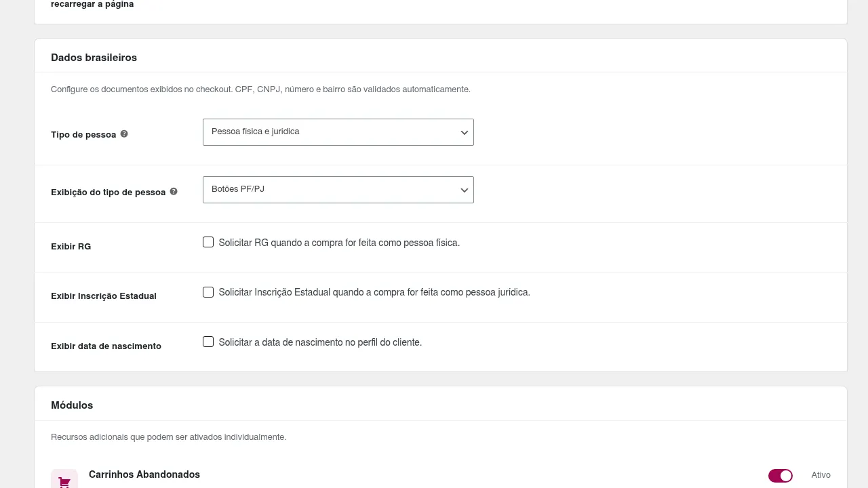Open the Tipo de pessoa dropdown

pos(338,132)
